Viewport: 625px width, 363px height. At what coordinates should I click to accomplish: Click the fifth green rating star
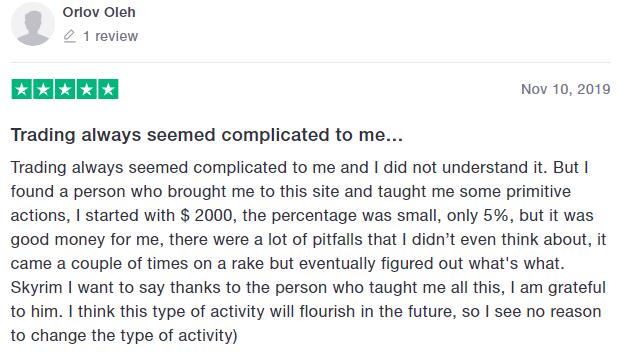pyautogui.click(x=108, y=89)
